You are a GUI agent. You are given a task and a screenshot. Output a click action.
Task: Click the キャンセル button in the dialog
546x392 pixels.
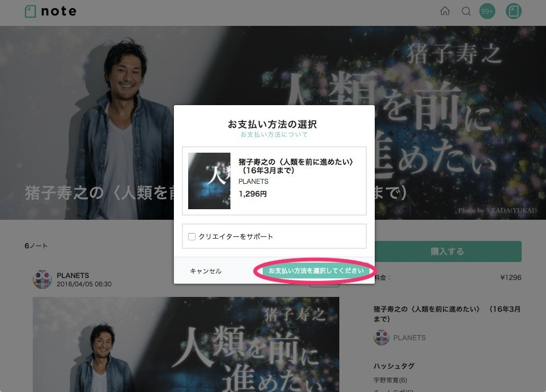click(x=206, y=271)
